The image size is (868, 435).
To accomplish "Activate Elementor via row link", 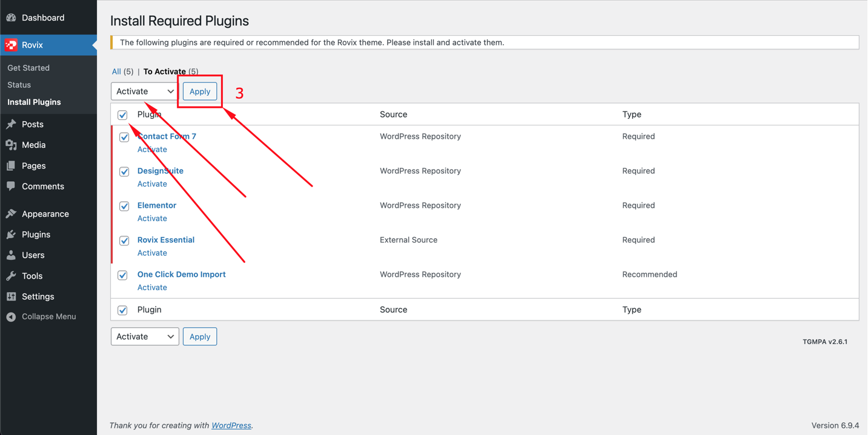I will pyautogui.click(x=152, y=219).
